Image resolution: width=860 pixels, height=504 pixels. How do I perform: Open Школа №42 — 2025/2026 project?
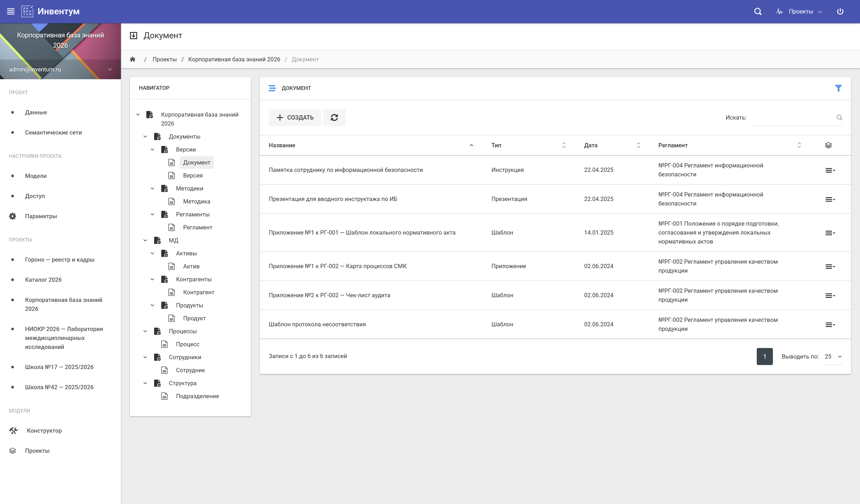click(x=59, y=387)
